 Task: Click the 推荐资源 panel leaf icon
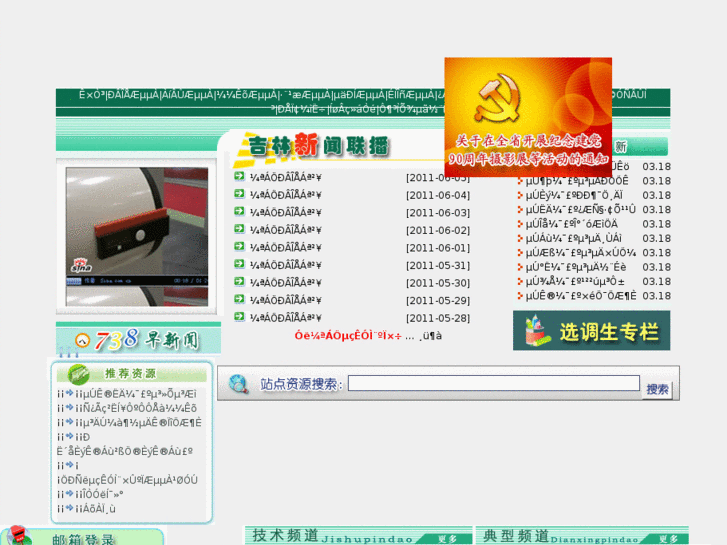(78, 374)
